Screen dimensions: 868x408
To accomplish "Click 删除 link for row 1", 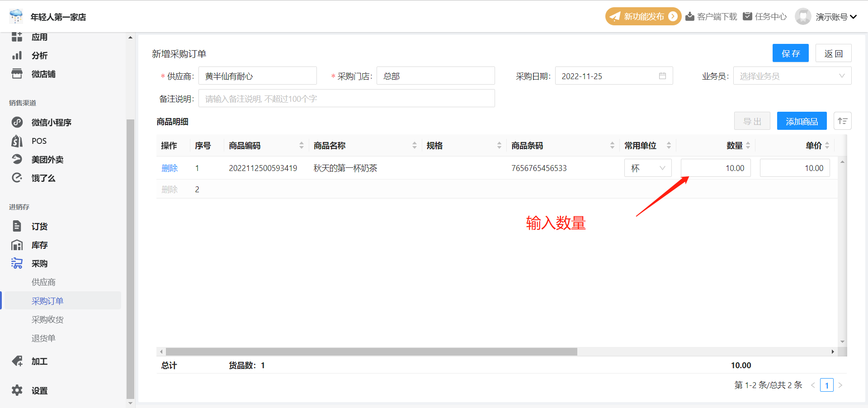I will coord(170,168).
